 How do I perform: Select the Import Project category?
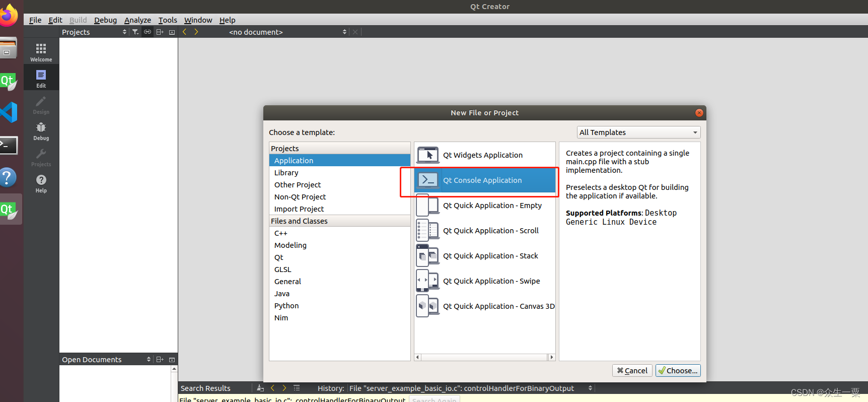click(340, 209)
